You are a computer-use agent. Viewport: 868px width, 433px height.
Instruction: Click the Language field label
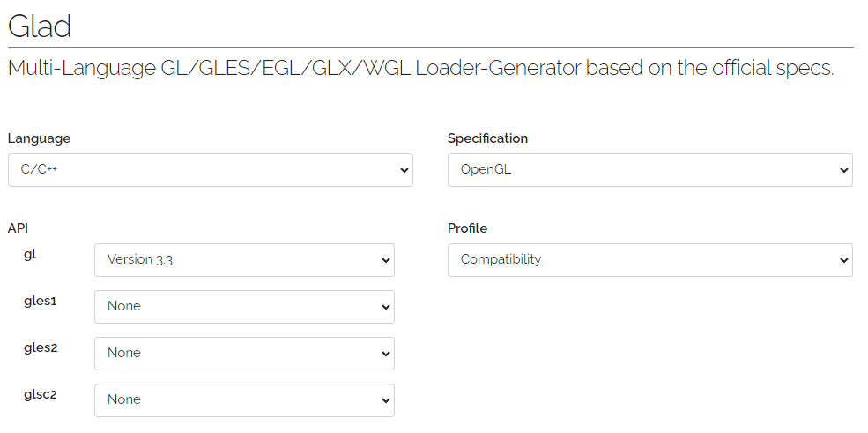(40, 138)
